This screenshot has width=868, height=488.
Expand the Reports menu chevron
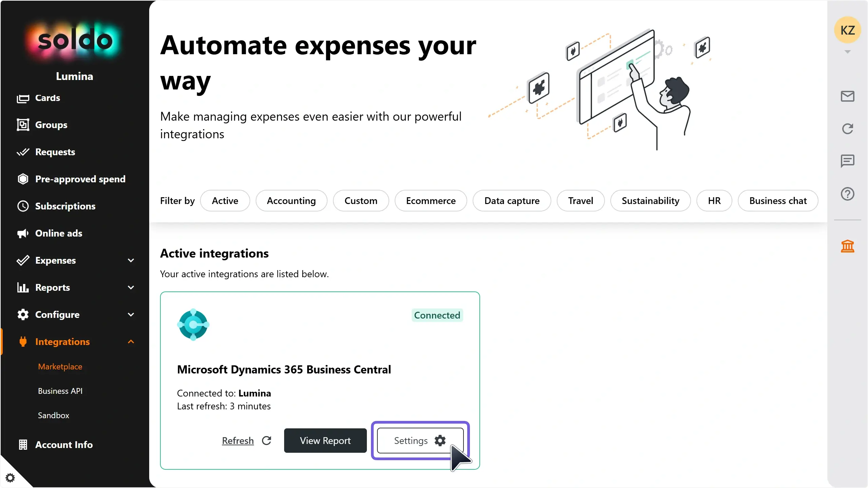(131, 287)
